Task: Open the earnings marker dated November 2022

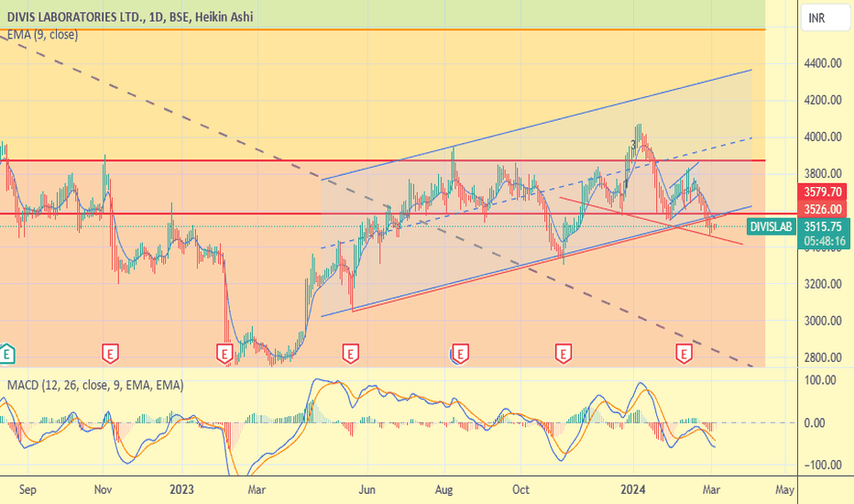Action: (110, 354)
